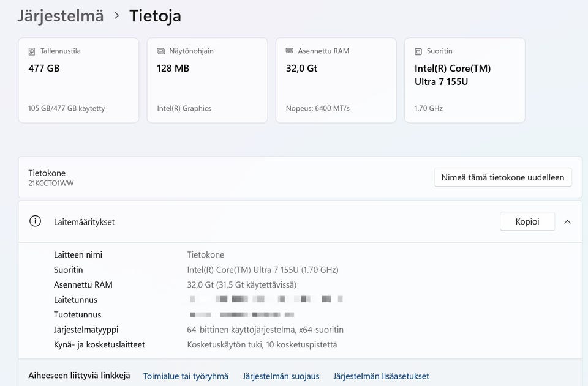Click the storage icon in Tallennustila card

click(32, 51)
